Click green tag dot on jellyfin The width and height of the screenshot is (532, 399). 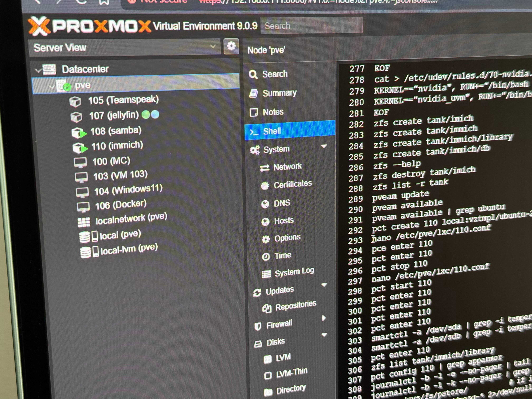[x=146, y=115]
